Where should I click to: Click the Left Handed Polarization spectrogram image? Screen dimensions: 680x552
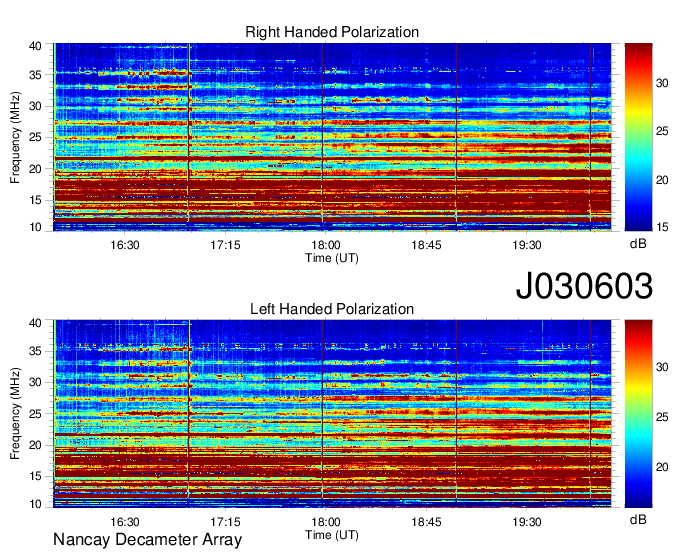coord(332,414)
